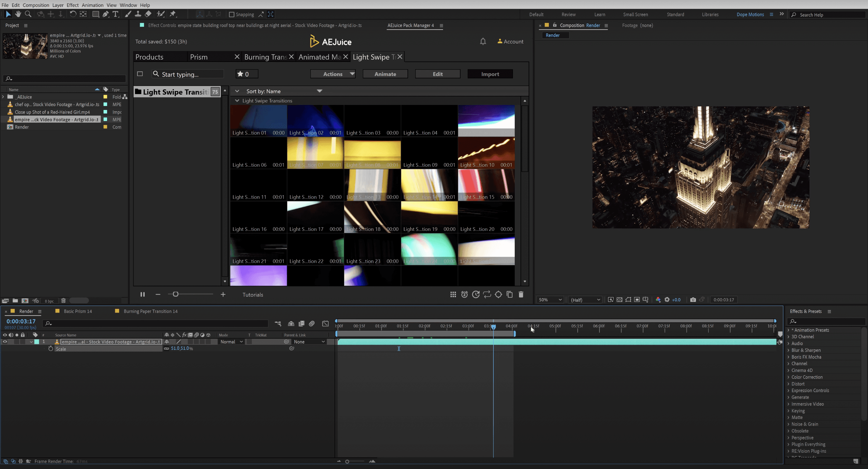Click the Graph Editor icon in timeline
Screen dimensions: 868x469
pyautogui.click(x=325, y=323)
